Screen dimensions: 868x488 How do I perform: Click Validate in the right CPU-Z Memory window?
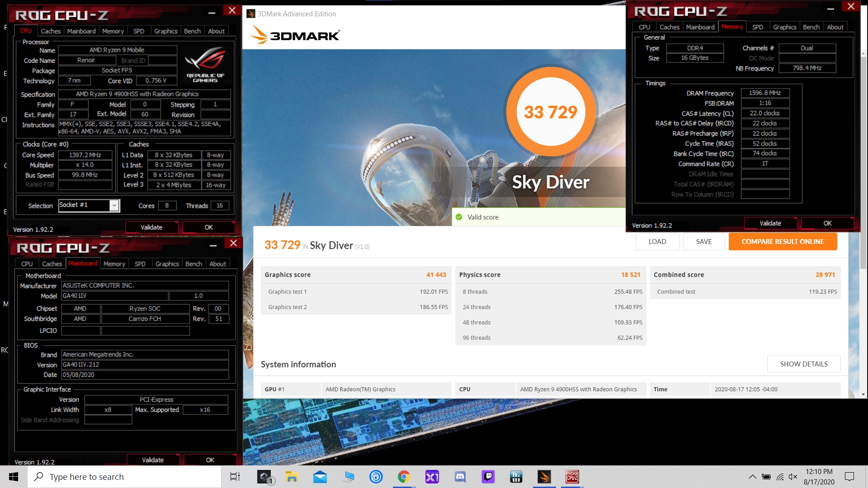click(770, 223)
